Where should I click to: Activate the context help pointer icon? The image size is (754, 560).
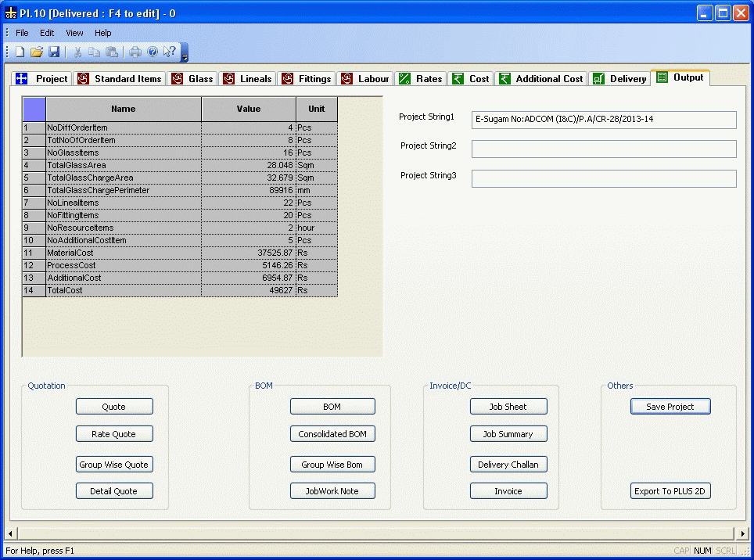coord(169,52)
